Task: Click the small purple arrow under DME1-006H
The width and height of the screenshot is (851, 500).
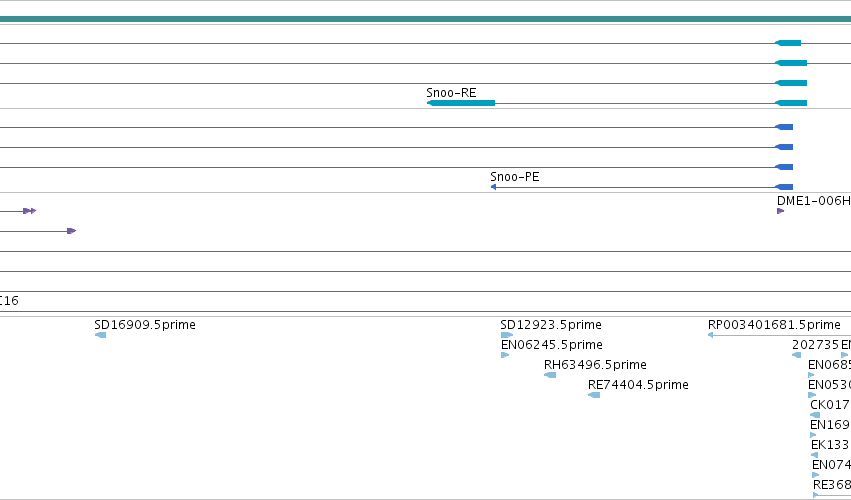Action: [780, 211]
